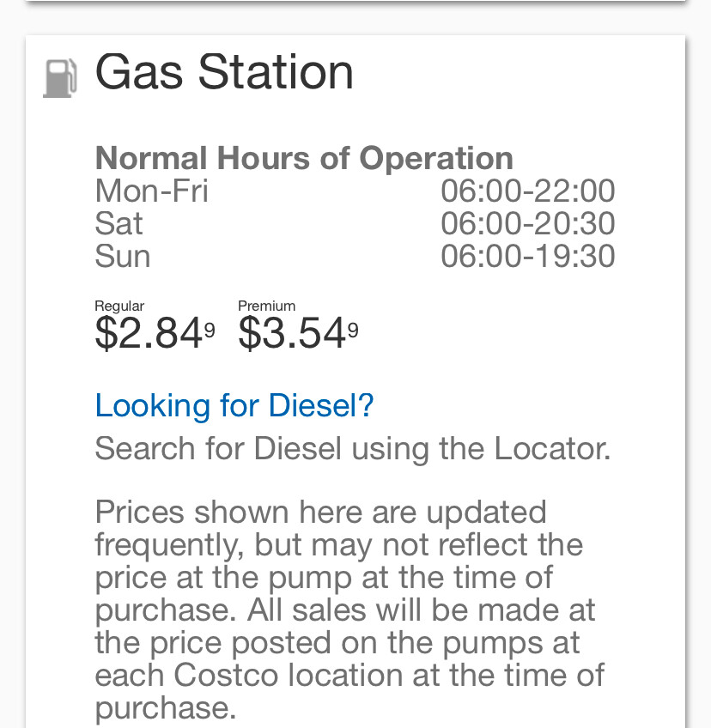Click the gas pump icon

(x=59, y=77)
